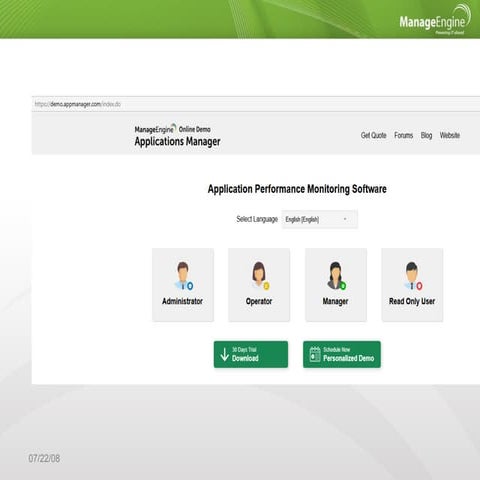480x480 pixels.
Task: Click the Application Performance Monitoring Software heading
Action: pyautogui.click(x=297, y=189)
